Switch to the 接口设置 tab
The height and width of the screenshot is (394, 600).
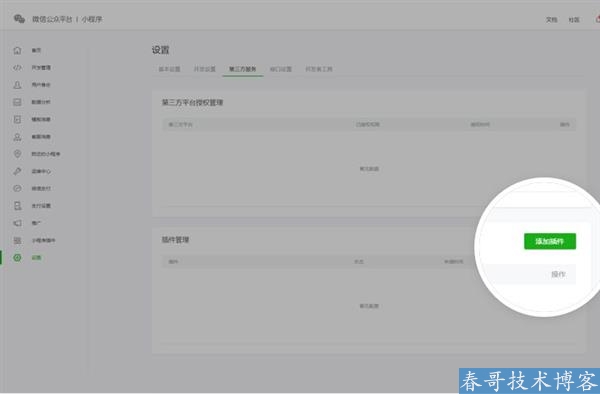(281, 69)
